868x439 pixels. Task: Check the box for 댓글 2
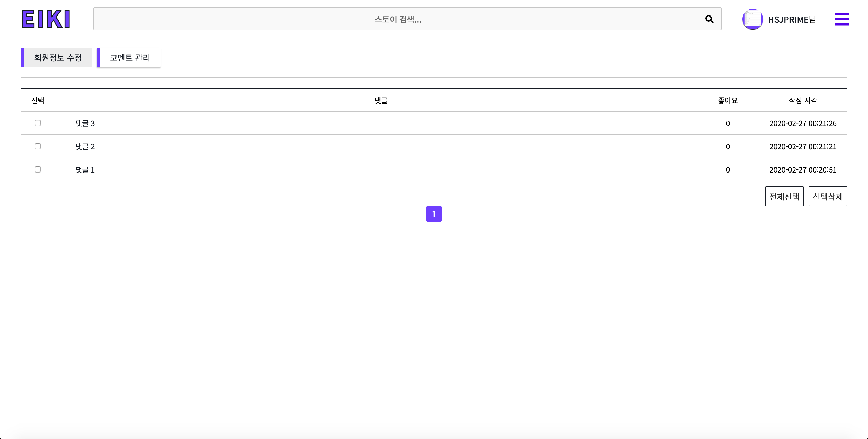(x=38, y=146)
